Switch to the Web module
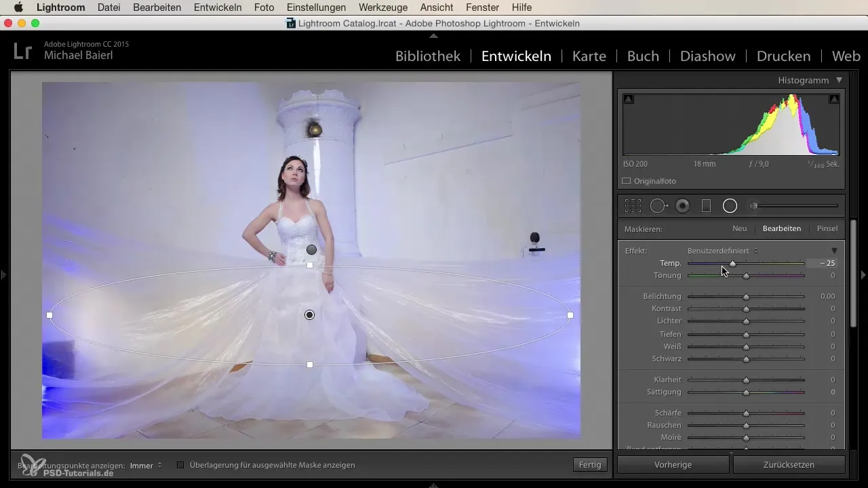 click(846, 56)
